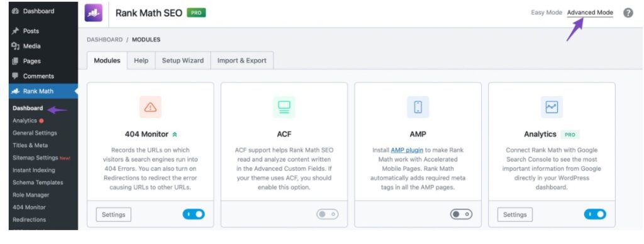This screenshot has height=244, width=644.
Task: Open Settings for 404 Monitor module
Action: [x=113, y=214]
